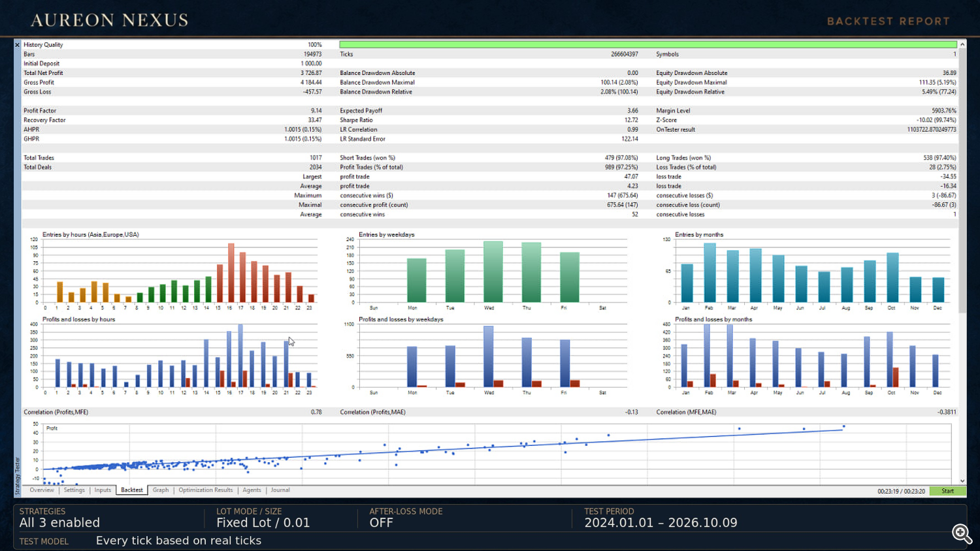Click the Equity Drawdown Maximal value
The width and height of the screenshot is (980, 551).
click(x=938, y=83)
